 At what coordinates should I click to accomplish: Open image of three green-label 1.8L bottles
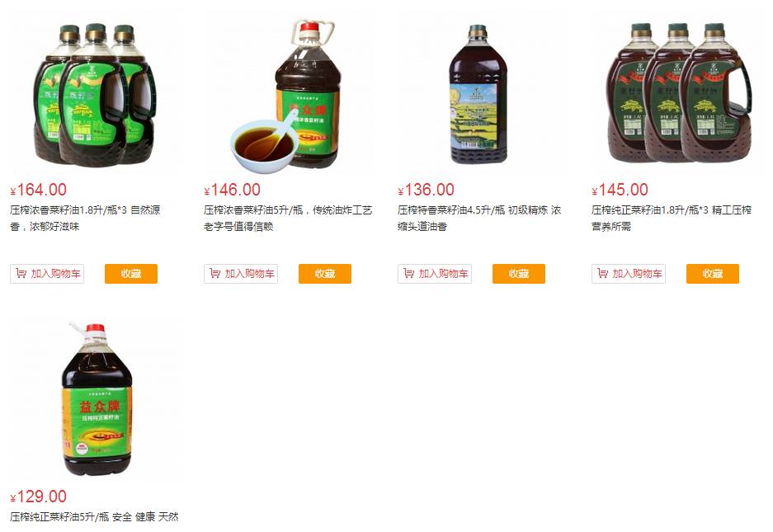(x=94, y=94)
